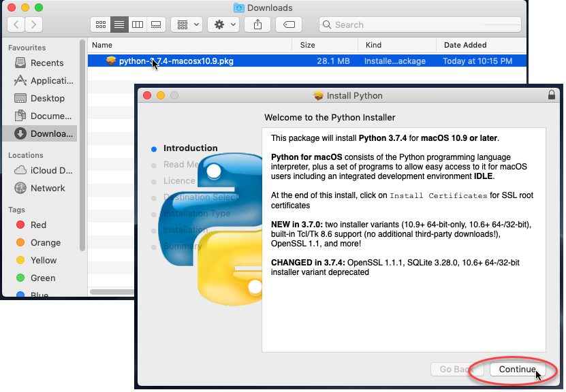
Task: Click the Python package file icon
Action: click(x=111, y=61)
